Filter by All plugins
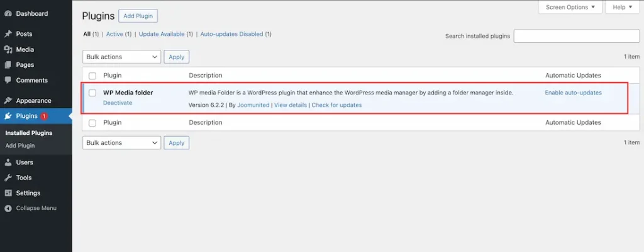This screenshot has width=644, height=252. pyautogui.click(x=87, y=34)
